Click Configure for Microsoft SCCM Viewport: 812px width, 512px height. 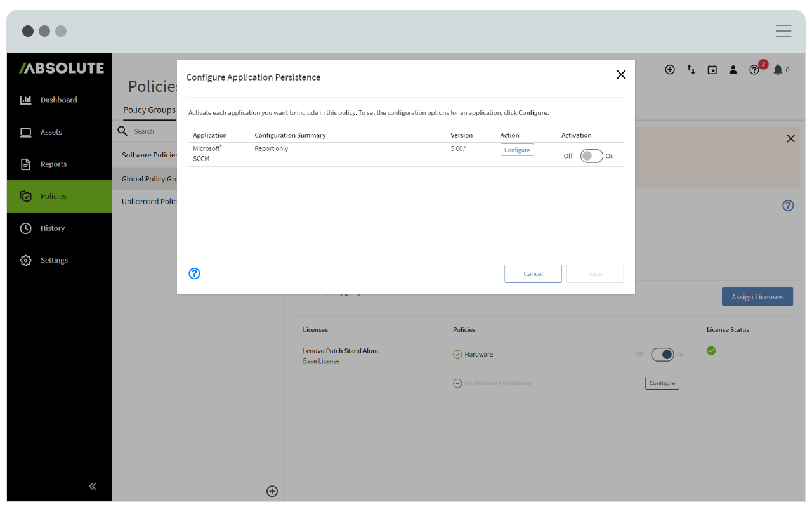(516, 150)
